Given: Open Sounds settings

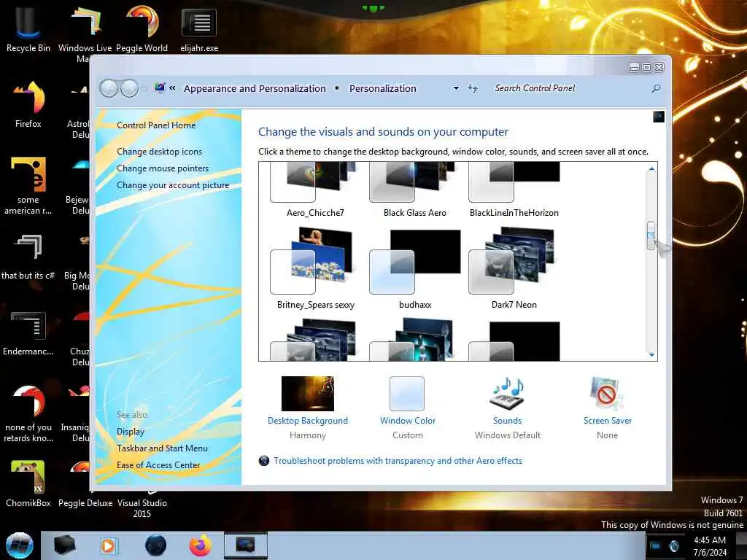Looking at the screenshot, I should pos(508,408).
